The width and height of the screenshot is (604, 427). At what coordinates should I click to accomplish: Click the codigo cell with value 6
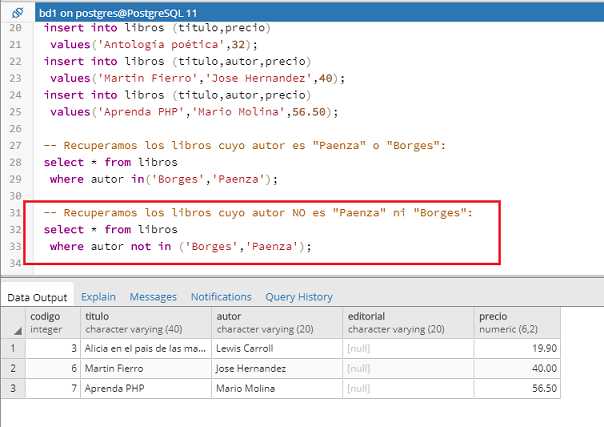tap(53, 368)
